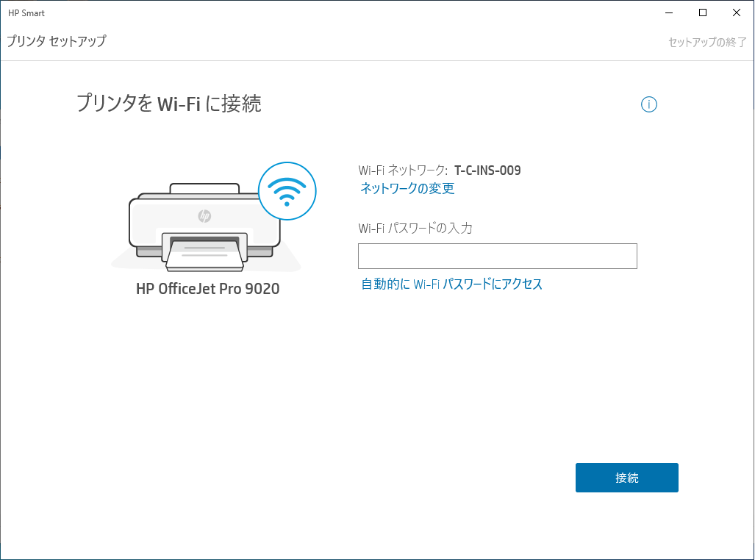This screenshot has width=755, height=560.
Task: Click the HP OfficeJet Pro 9020 model name text
Action: pos(207,289)
